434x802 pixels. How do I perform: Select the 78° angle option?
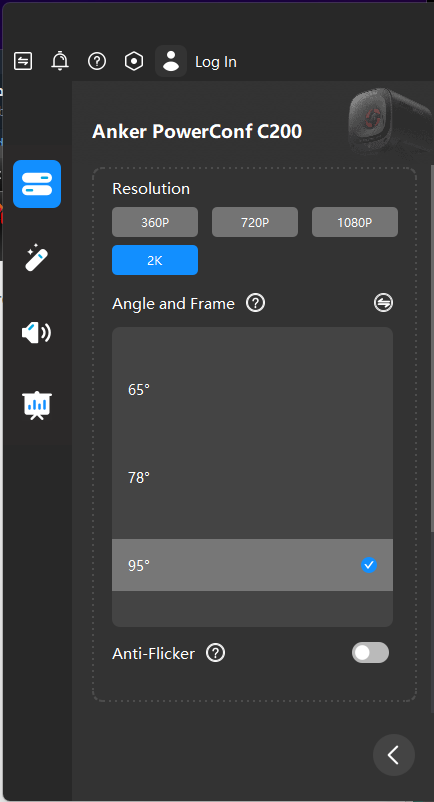253,478
